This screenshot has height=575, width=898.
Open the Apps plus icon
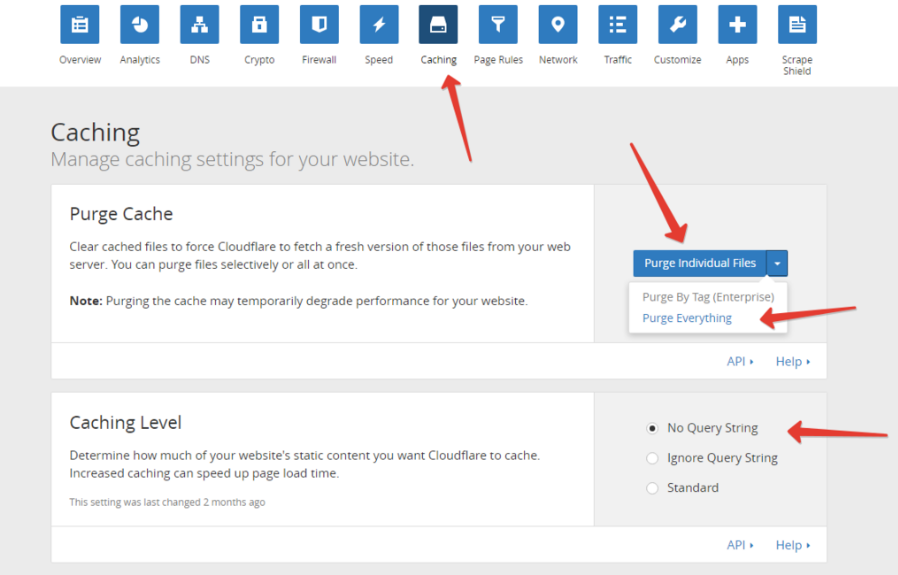coord(738,25)
